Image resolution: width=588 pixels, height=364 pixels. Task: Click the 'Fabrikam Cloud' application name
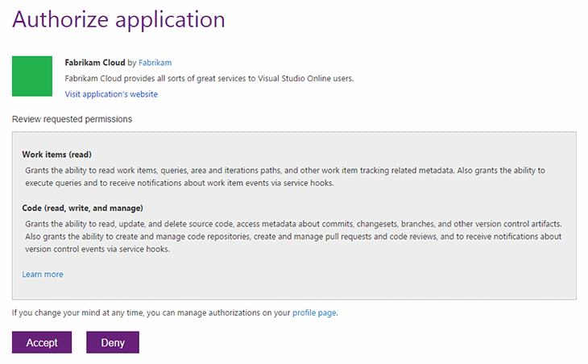[x=95, y=63]
